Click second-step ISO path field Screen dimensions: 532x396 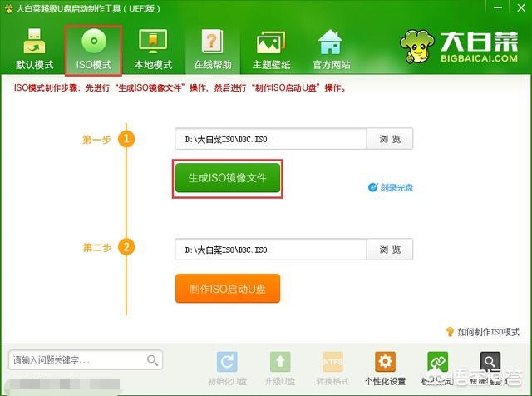pyautogui.click(x=270, y=250)
